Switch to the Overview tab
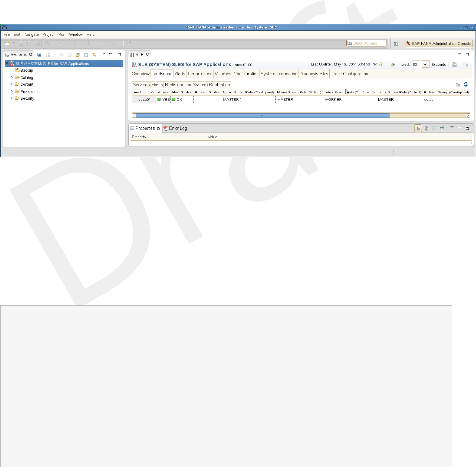Viewport: 476px width, 467px height. pos(140,74)
